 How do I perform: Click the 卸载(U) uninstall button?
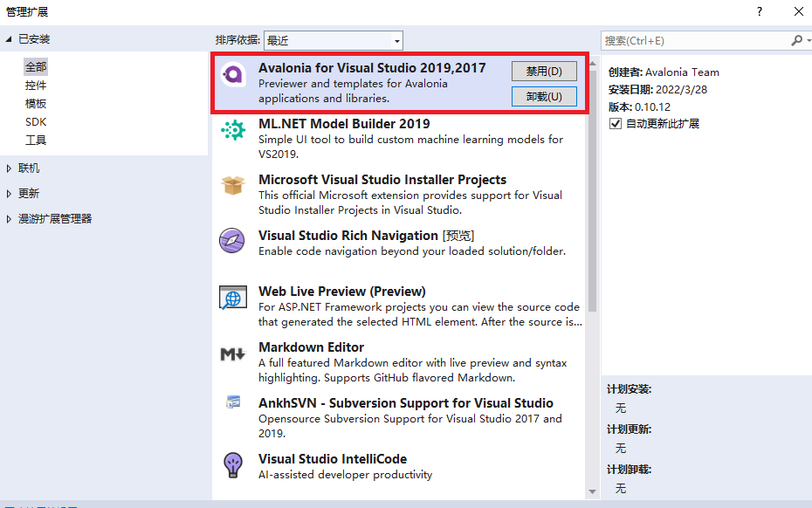pyautogui.click(x=544, y=97)
